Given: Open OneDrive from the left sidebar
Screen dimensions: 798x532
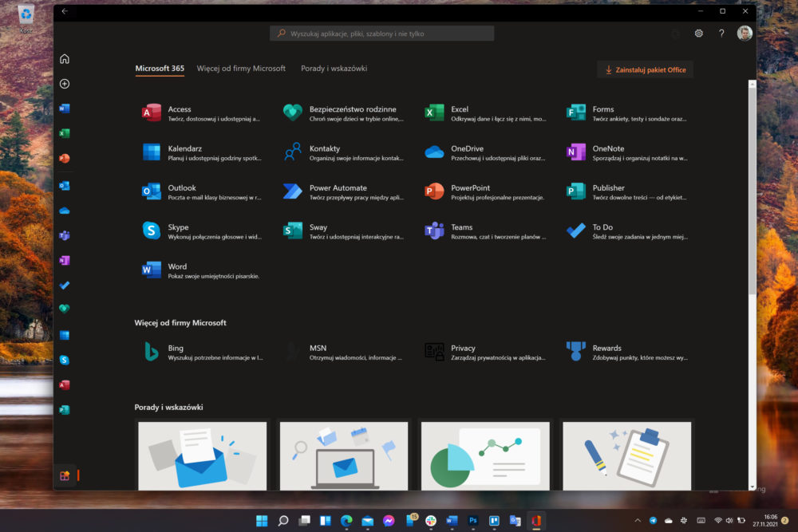Looking at the screenshot, I should [x=65, y=211].
